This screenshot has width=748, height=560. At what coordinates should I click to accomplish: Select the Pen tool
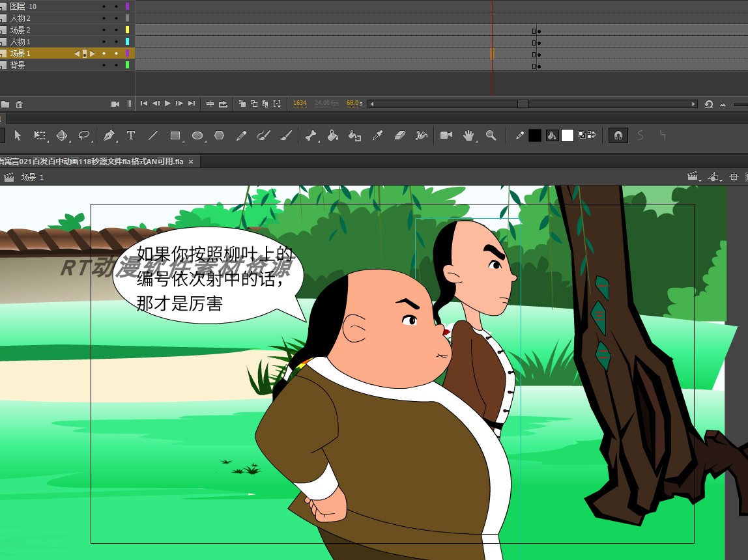(109, 136)
